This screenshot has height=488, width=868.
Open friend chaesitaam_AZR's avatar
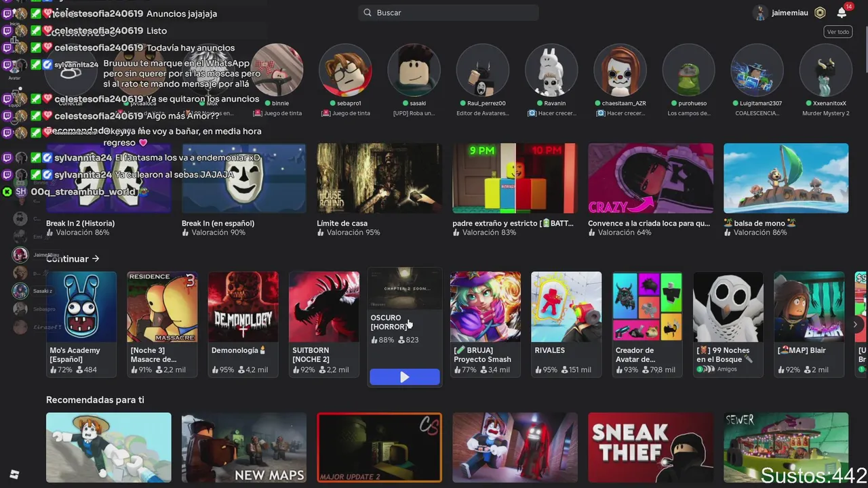620,70
